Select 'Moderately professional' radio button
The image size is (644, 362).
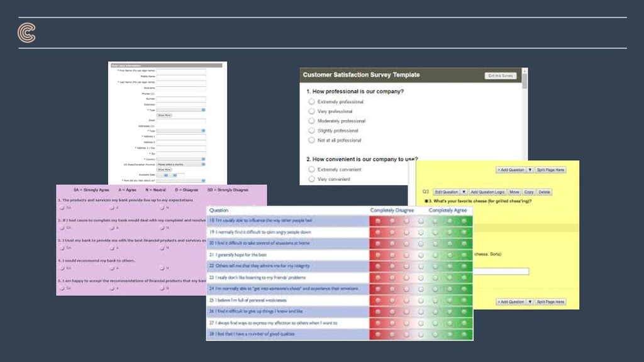[x=311, y=121]
